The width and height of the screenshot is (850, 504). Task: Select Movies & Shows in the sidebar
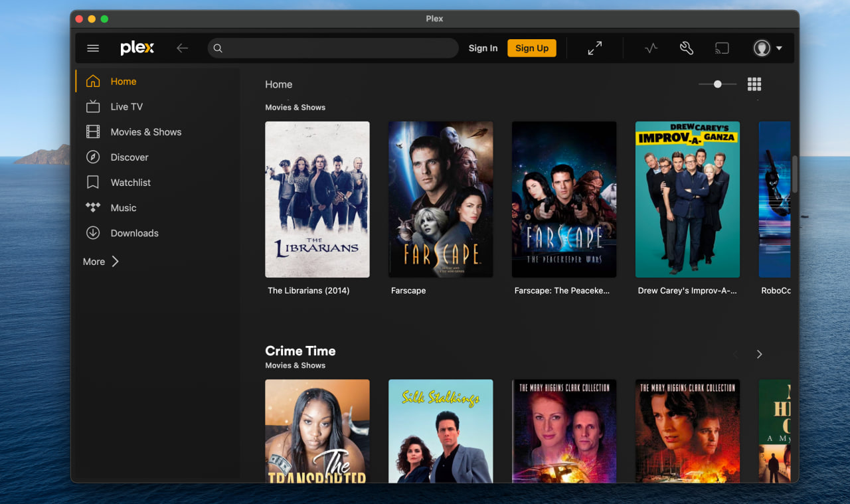145,131
